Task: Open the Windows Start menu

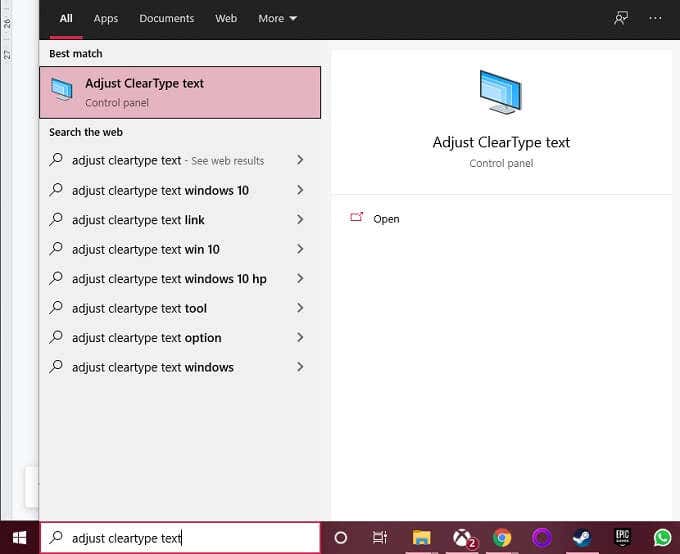Action: coord(19,538)
